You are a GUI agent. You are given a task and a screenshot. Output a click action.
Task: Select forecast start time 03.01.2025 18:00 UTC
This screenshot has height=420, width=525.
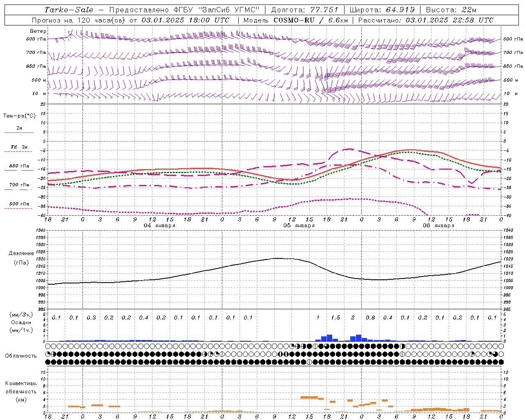pyautogui.click(x=185, y=20)
